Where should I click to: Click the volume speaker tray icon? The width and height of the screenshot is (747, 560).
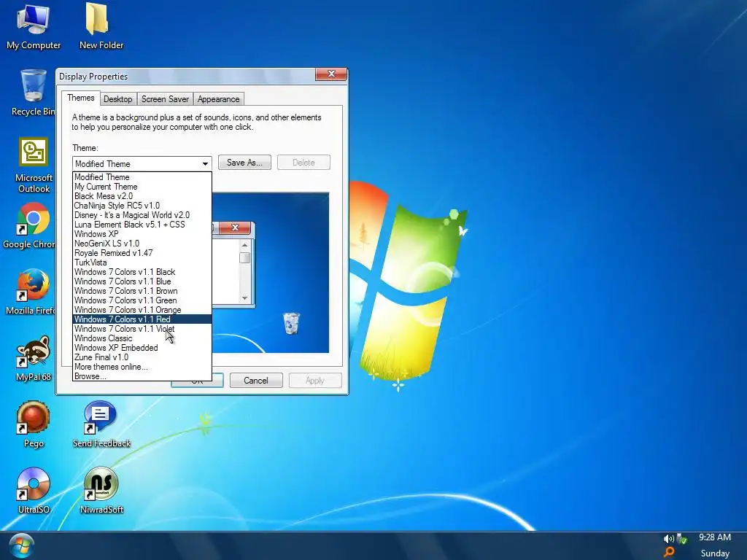click(668, 539)
